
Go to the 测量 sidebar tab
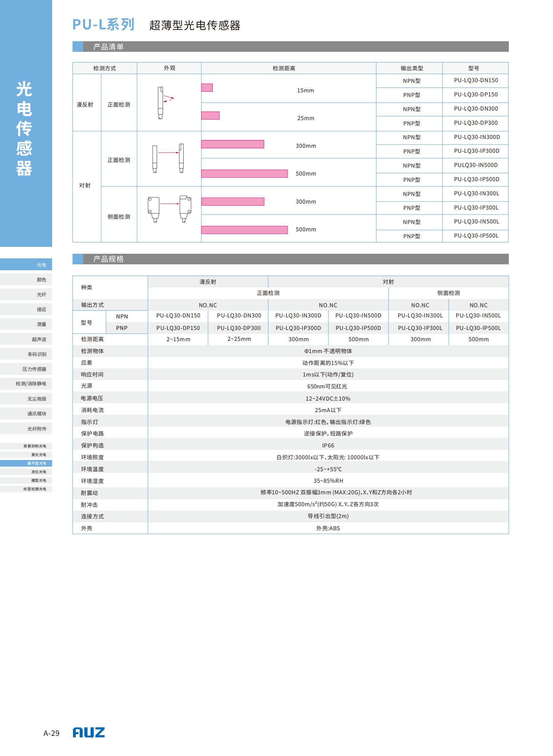[x=26, y=324]
